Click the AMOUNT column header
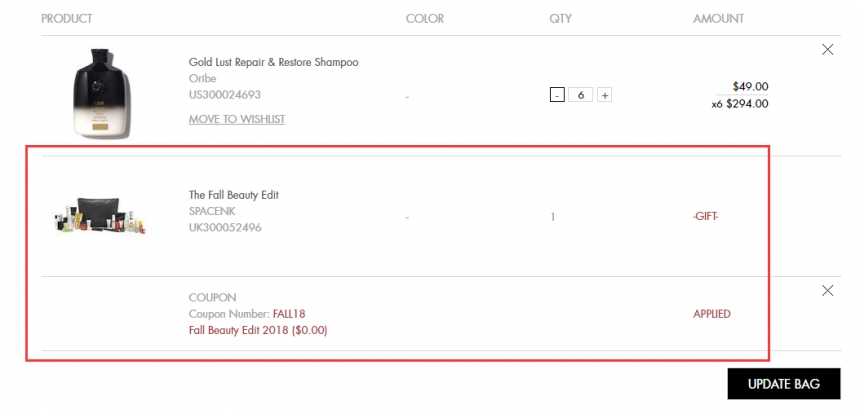 click(x=718, y=19)
